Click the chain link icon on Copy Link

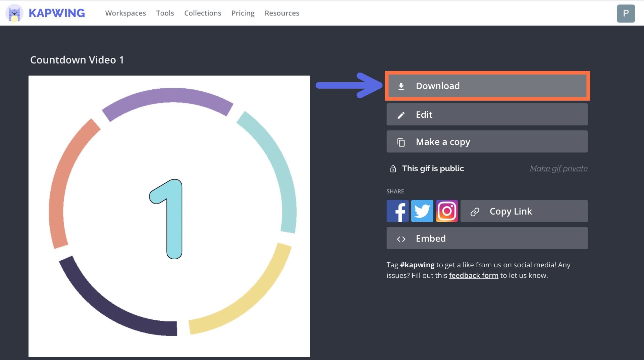[x=475, y=211]
